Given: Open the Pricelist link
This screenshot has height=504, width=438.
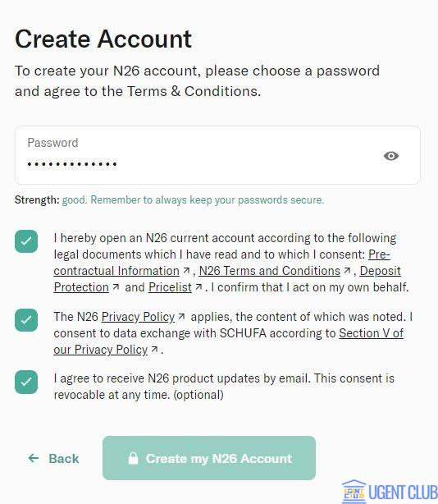Looking at the screenshot, I should click(170, 287).
